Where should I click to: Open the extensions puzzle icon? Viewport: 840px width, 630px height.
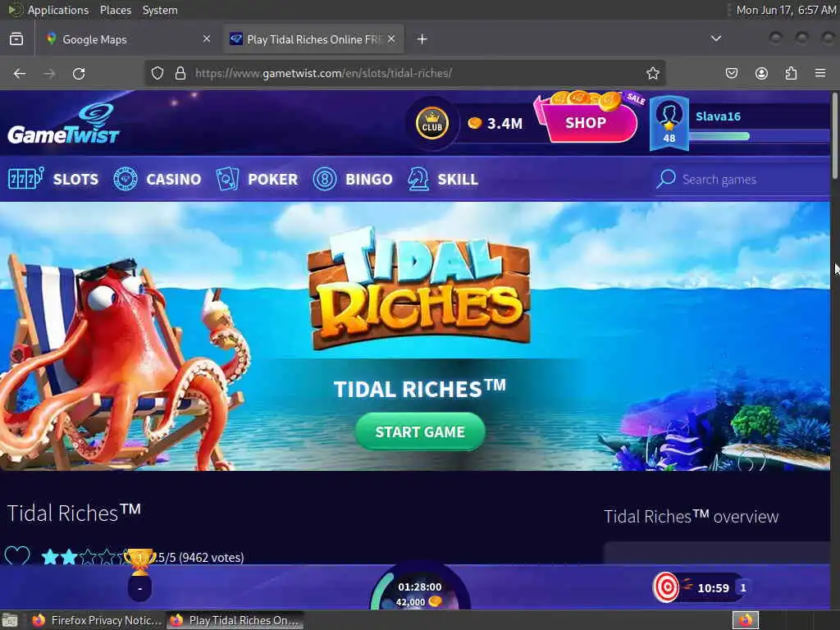pyautogui.click(x=791, y=73)
